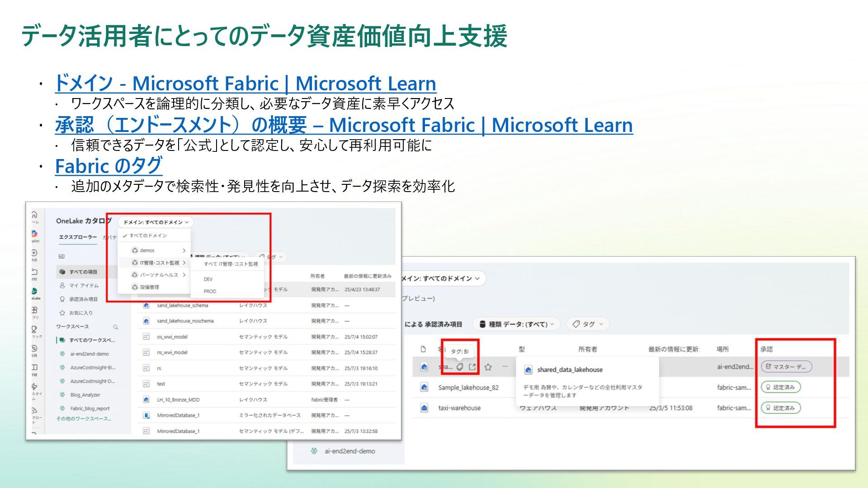Open 種類 データ: (すべて) filter dropdown

coord(517,324)
